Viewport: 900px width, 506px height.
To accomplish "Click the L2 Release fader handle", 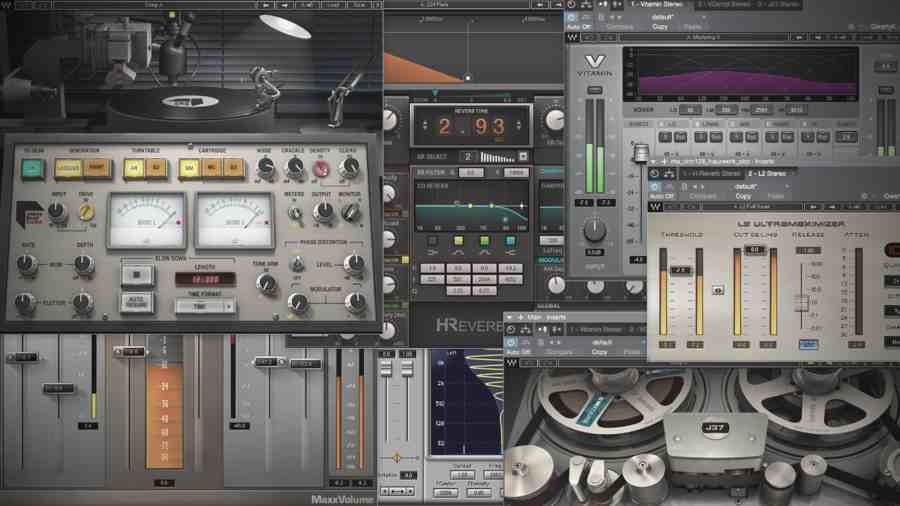I will pyautogui.click(x=802, y=303).
